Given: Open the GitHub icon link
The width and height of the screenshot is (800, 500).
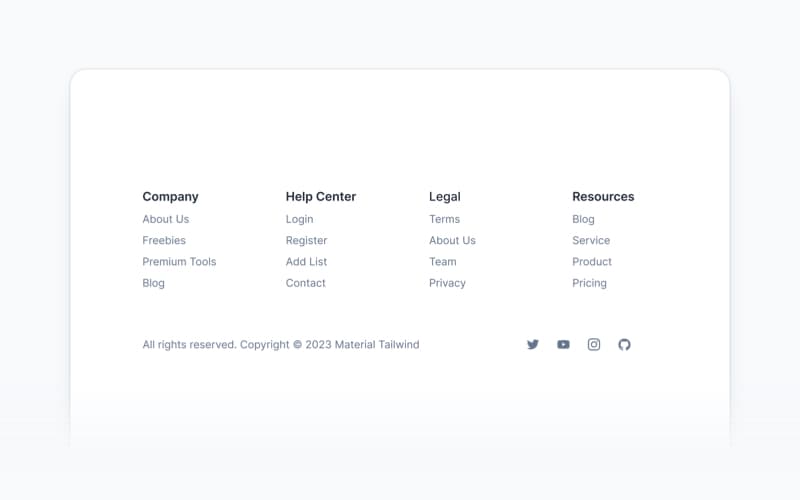Looking at the screenshot, I should (624, 345).
